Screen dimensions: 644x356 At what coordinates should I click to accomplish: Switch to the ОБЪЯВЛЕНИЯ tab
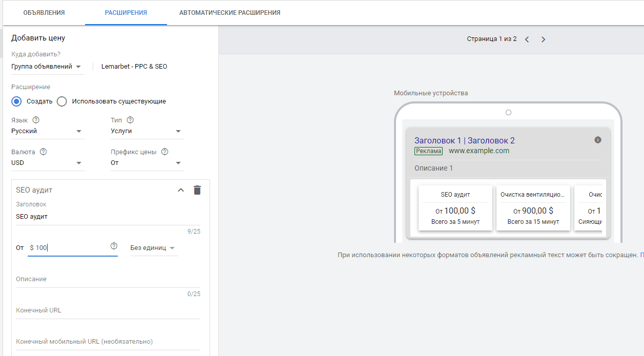tap(43, 12)
